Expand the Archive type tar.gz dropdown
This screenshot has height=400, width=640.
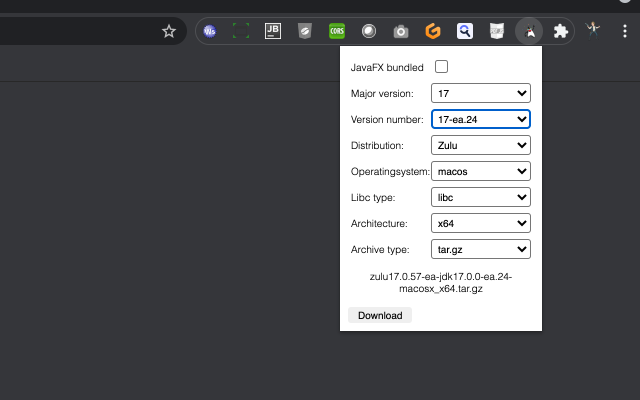click(480, 249)
